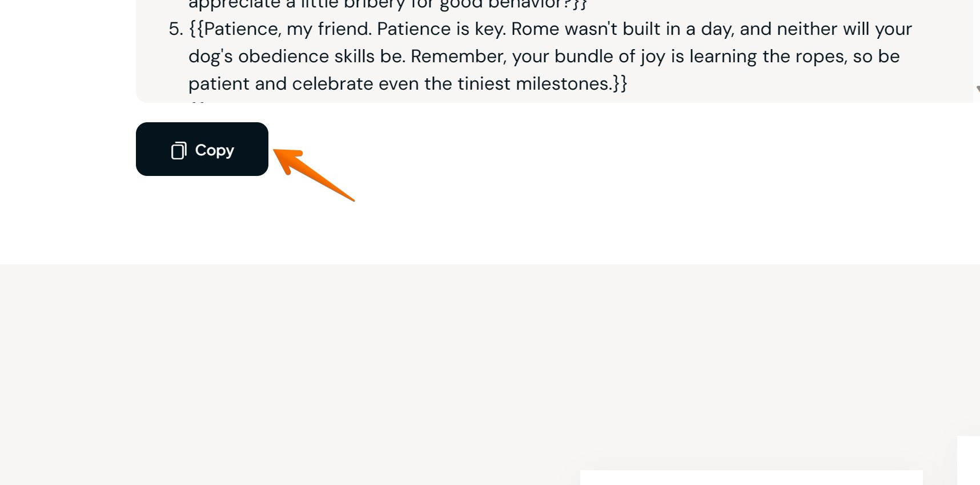Click the opening braces before "Patience, my friend"

196,29
